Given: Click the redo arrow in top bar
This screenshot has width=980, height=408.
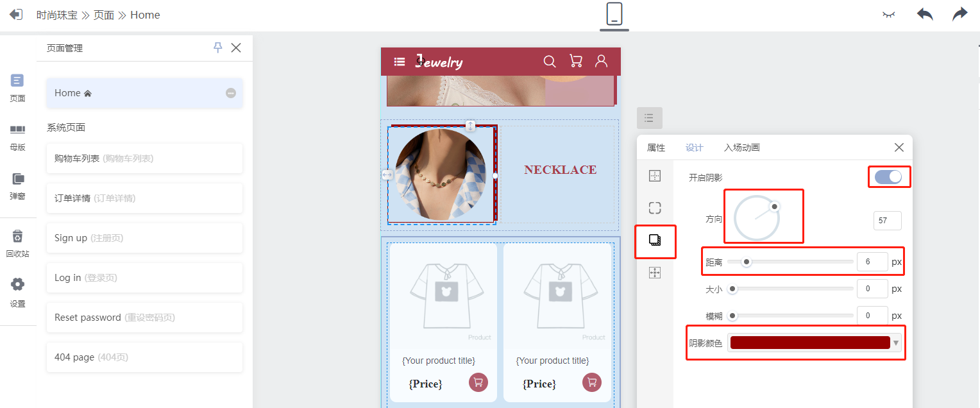Looking at the screenshot, I should coord(959,15).
